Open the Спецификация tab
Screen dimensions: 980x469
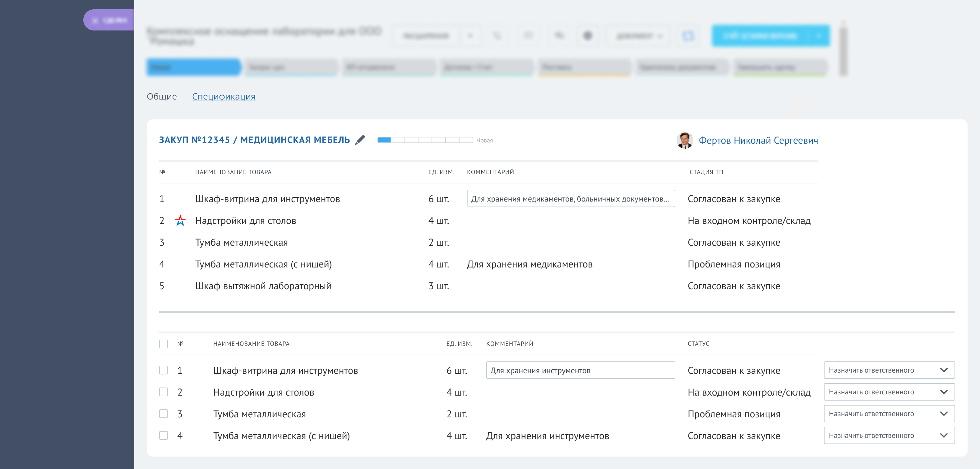(224, 96)
